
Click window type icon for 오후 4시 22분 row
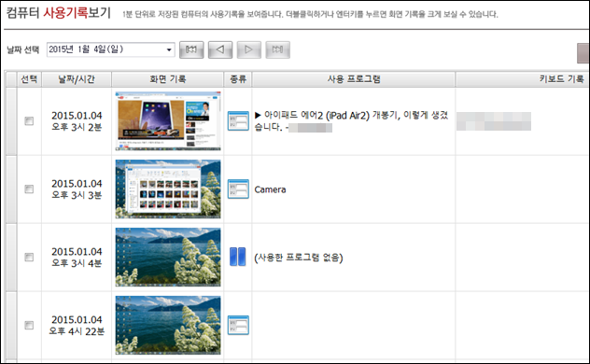[238, 325]
